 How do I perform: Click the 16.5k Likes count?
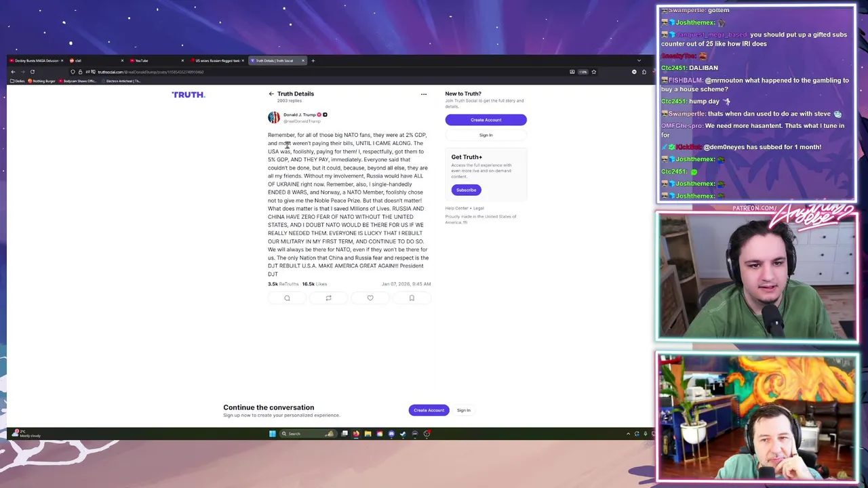click(315, 285)
